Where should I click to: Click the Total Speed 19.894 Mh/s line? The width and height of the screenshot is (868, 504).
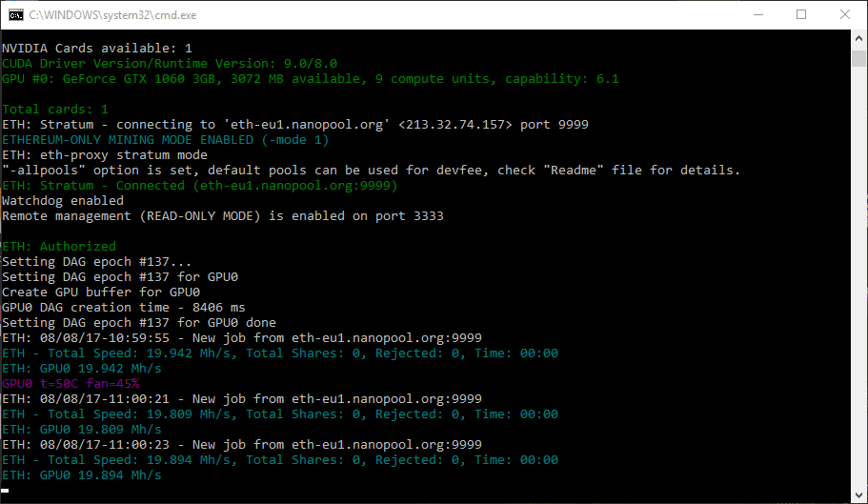click(280, 460)
